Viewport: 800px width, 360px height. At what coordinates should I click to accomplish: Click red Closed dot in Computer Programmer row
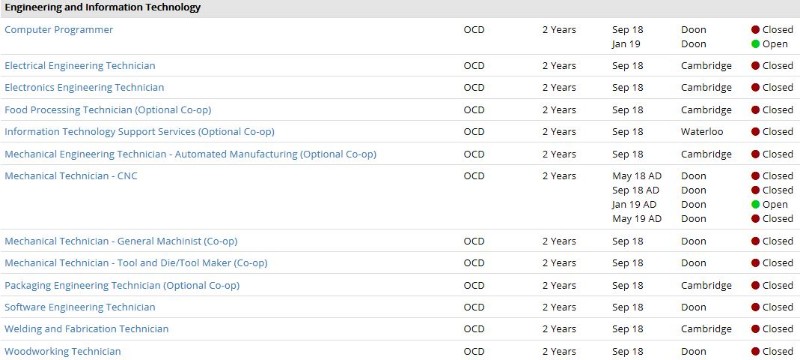756,30
